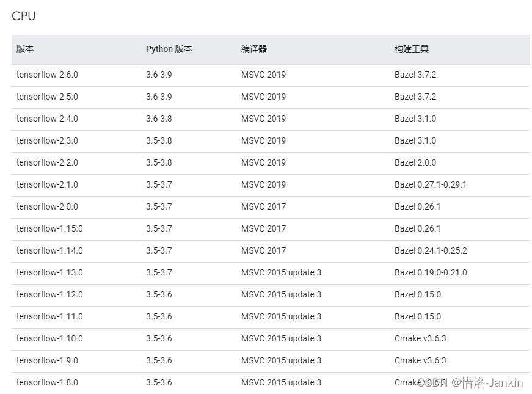This screenshot has width=532, height=394.
Task: Select the tensorflow-1.10.0 version cell
Action: (x=49, y=338)
